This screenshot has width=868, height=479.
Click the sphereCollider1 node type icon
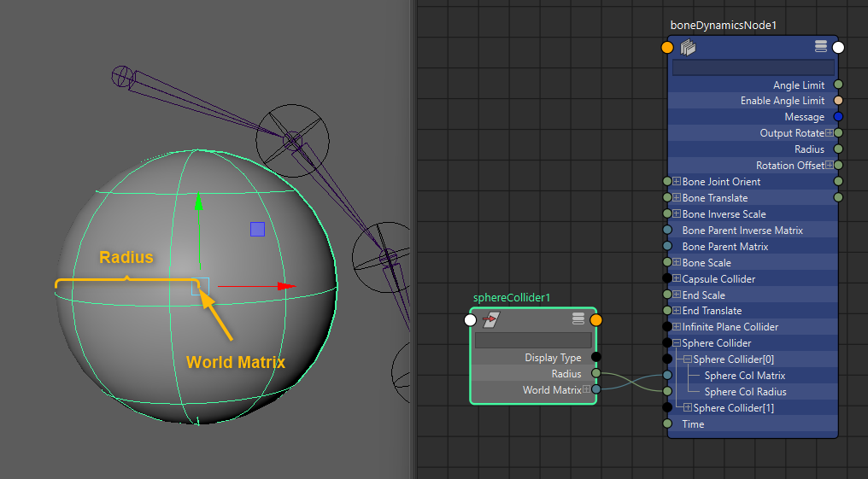click(490, 320)
